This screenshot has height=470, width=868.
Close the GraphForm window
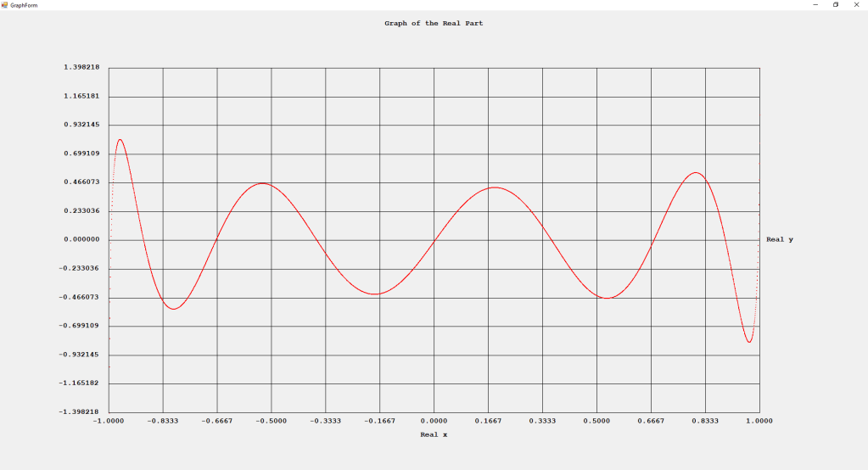coord(857,4)
